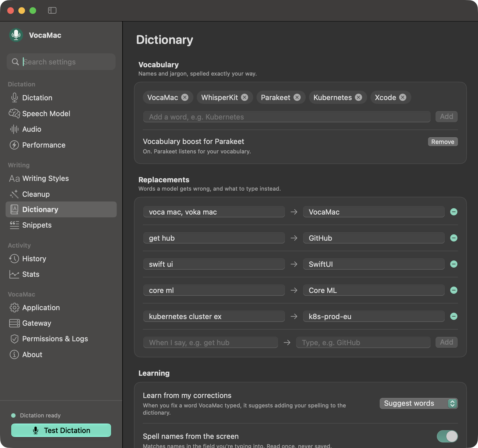Delete the Xcode vocabulary word
Image resolution: width=478 pixels, height=448 pixels.
[x=403, y=97]
